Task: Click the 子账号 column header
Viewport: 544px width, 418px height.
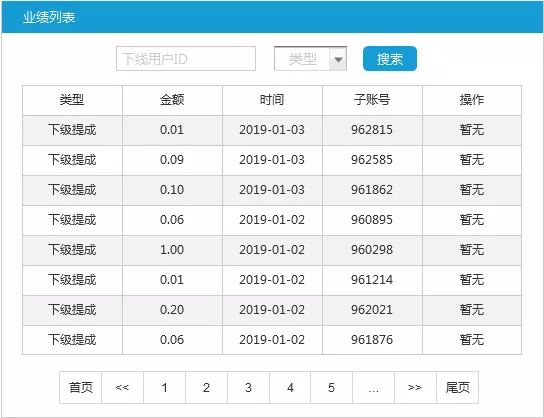Action: pos(372,100)
